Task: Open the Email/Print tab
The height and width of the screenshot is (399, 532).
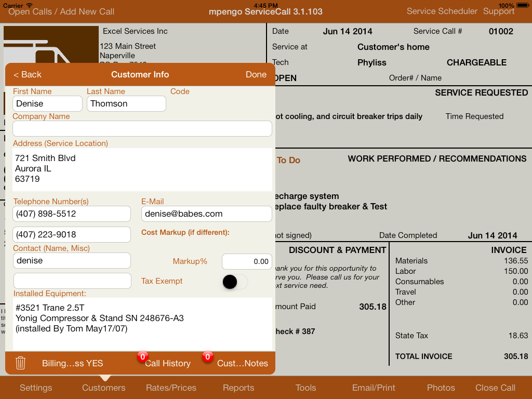Action: tap(374, 388)
